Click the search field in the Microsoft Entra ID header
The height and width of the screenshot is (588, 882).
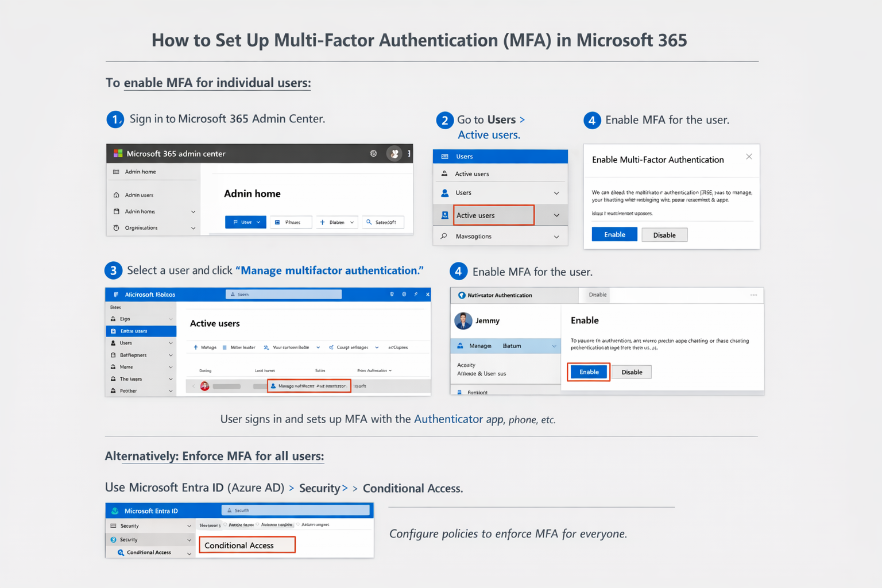pyautogui.click(x=296, y=510)
